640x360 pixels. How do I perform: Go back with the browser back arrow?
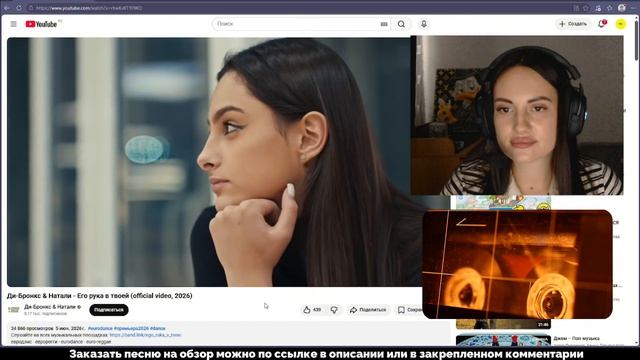(x=7, y=8)
